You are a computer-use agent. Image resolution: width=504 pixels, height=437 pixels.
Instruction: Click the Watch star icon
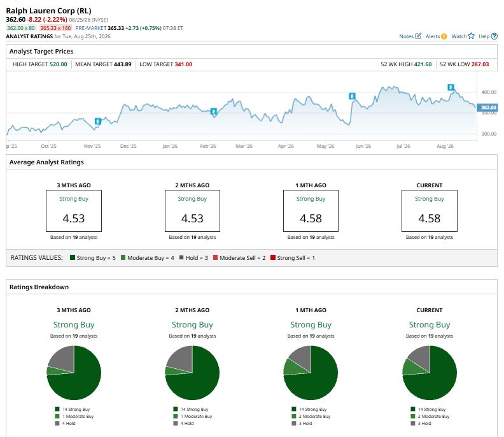(x=471, y=36)
